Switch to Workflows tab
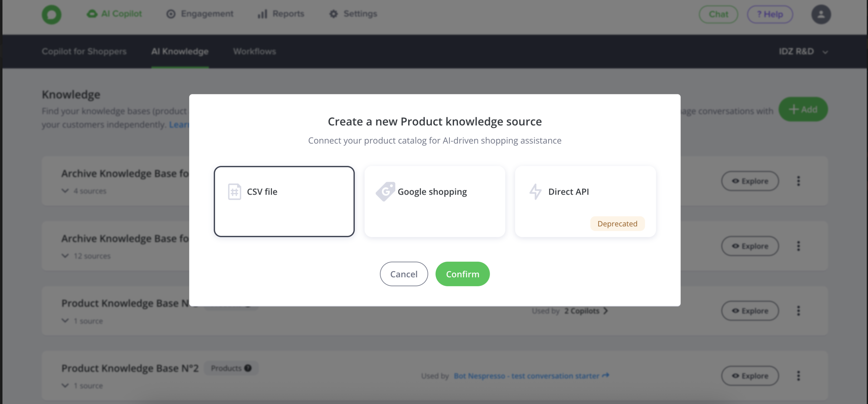Viewport: 868px width, 404px height. pos(255,52)
